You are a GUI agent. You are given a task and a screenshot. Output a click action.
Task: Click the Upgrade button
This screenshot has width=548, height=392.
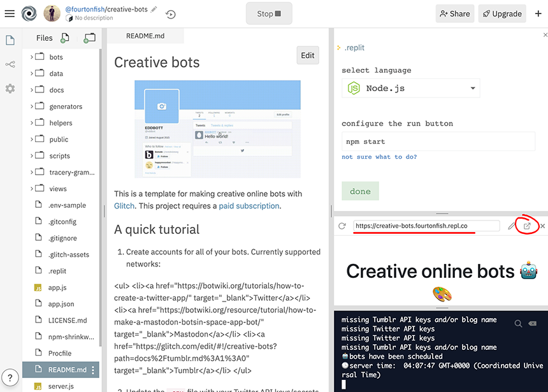click(502, 13)
